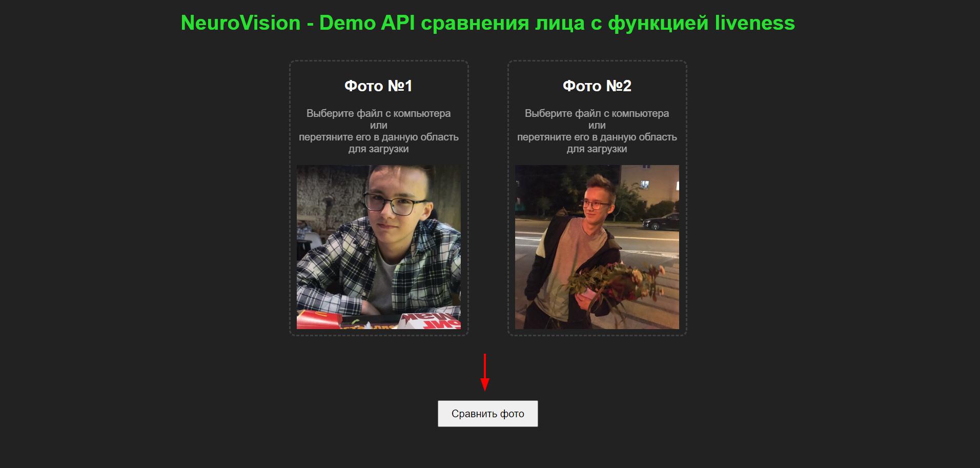980x468 pixels.
Task: Click the red fries box in the first photo
Action: tap(319, 320)
